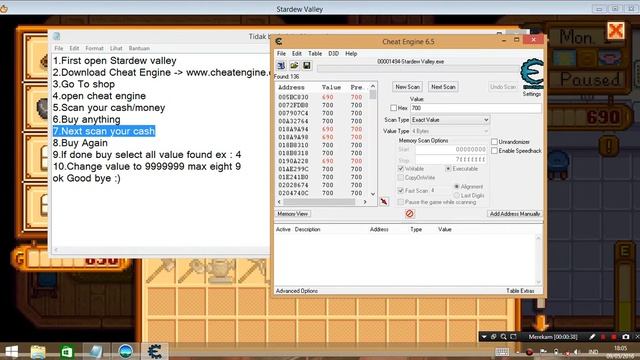Screen dimensions: 640x360
Task: Select address row 0190A228
Action: pyautogui.click(x=321, y=161)
